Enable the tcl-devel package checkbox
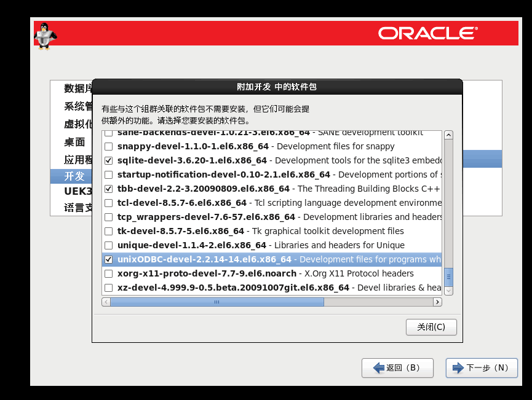This screenshot has width=532, height=400. 109,203
